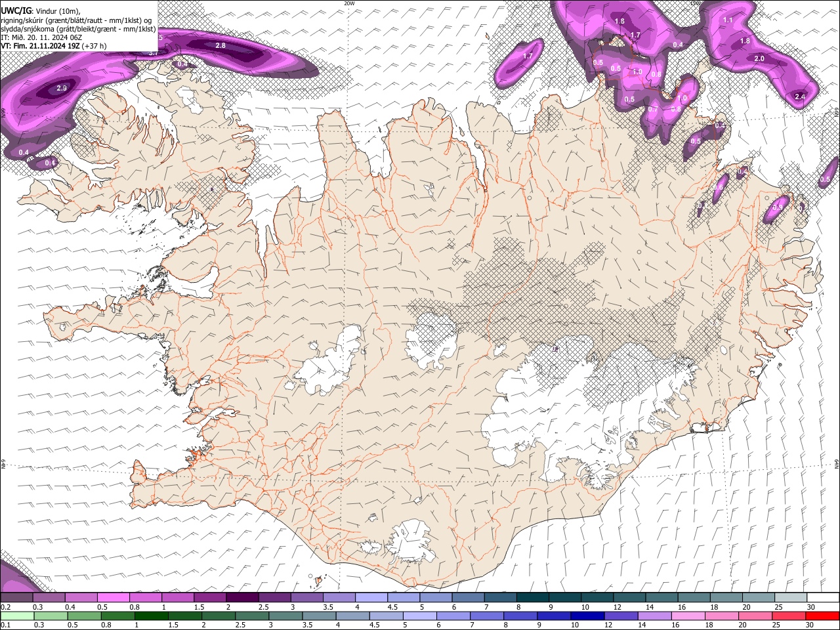Select the bright pink snow swatch at value 0.5

[x=114, y=598]
